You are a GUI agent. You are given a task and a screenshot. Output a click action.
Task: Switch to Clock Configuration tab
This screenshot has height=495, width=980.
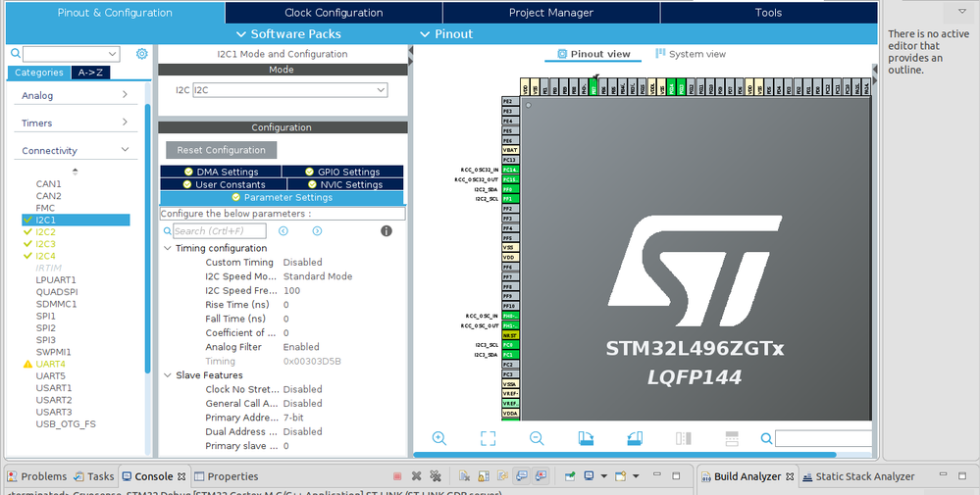point(334,13)
